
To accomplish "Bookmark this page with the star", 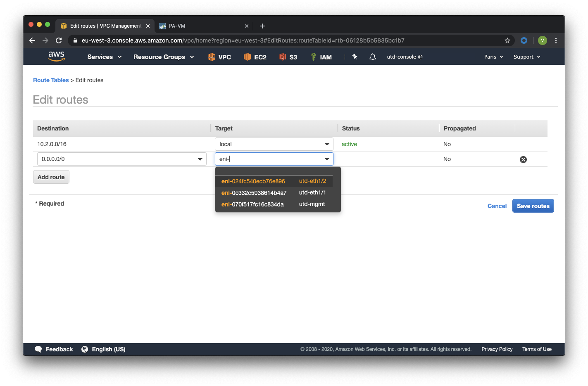I will (507, 40).
